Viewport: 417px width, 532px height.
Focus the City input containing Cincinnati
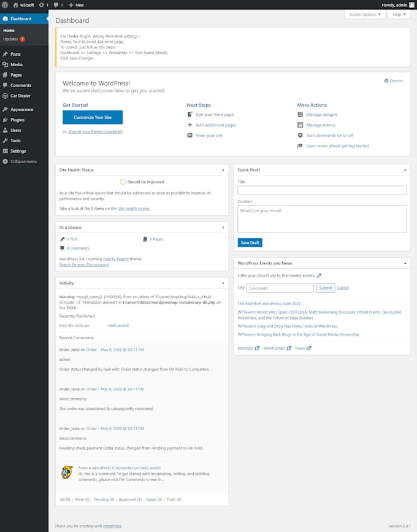280,288
